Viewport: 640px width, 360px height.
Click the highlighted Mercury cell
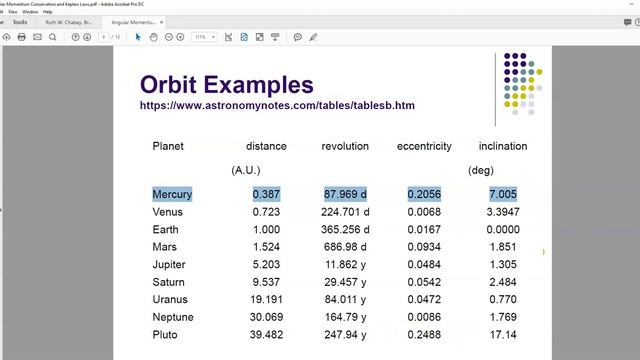(172, 194)
